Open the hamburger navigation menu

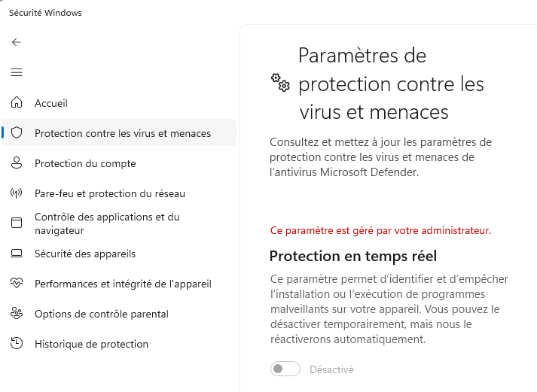click(x=17, y=72)
